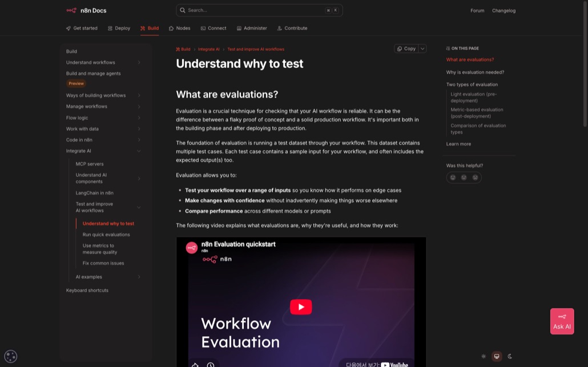Open LangChain in n8n sidebar item
This screenshot has width=588, height=367.
95,193
